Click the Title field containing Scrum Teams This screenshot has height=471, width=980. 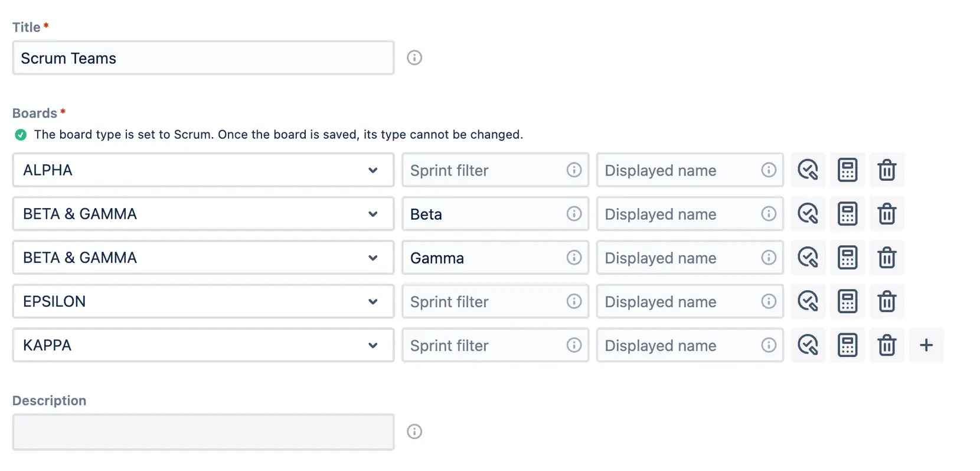[203, 58]
